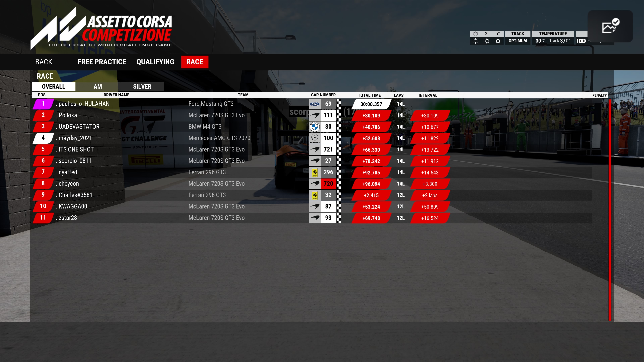This screenshot has height=362, width=644.
Task: Select driver row mayday_2021
Action: [312, 138]
